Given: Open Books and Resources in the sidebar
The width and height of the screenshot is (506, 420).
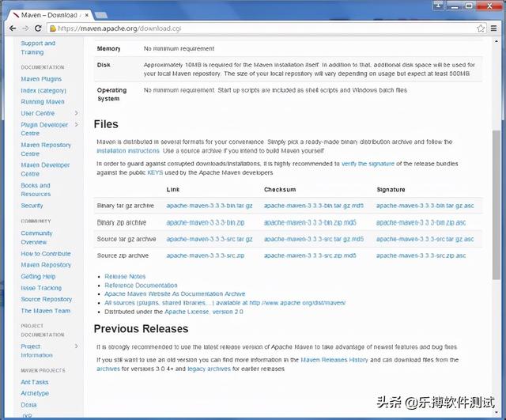Looking at the screenshot, I should pyautogui.click(x=36, y=190).
